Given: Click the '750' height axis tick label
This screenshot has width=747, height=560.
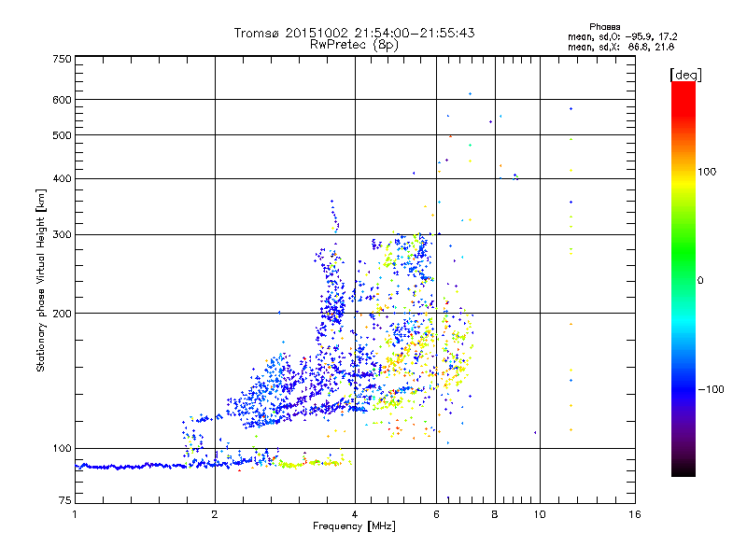Looking at the screenshot, I should [62, 59].
